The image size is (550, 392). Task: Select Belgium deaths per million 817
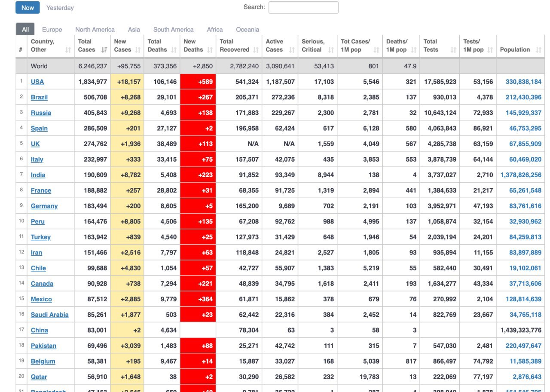411,361
